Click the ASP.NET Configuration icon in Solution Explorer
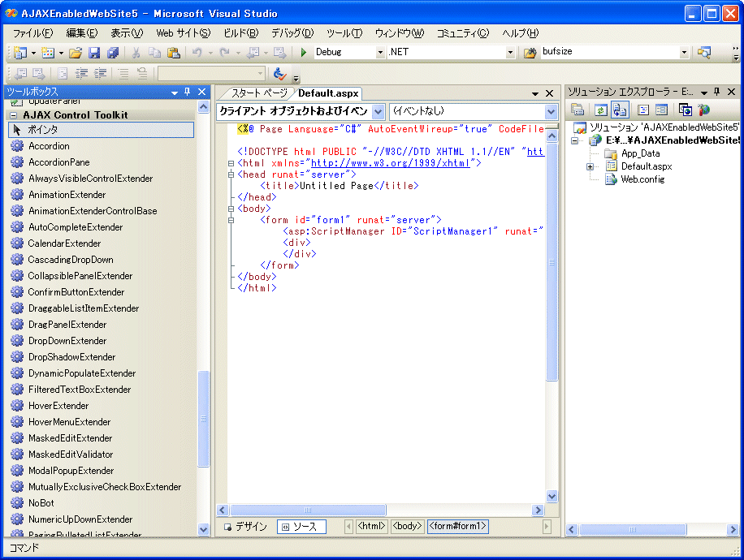Image resolution: width=744 pixels, height=560 pixels. point(704,110)
